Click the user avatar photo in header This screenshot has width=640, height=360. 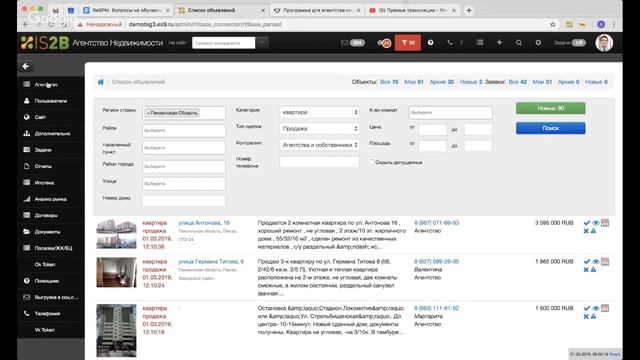pyautogui.click(x=604, y=43)
